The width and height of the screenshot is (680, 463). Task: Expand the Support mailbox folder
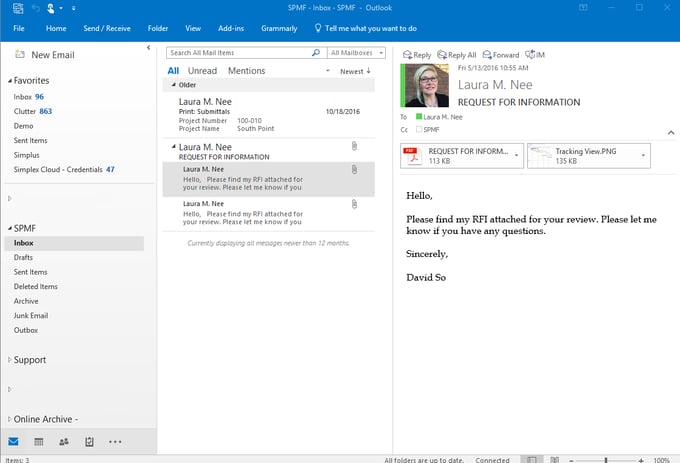coord(10,360)
